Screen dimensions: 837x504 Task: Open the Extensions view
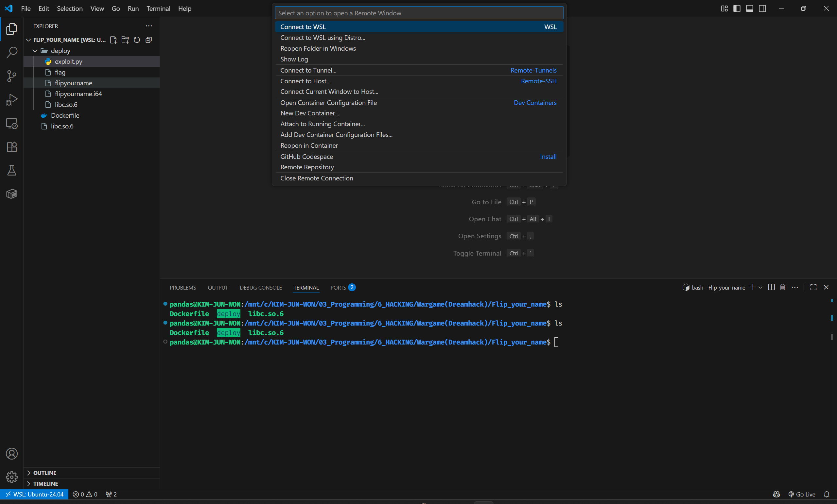11,147
